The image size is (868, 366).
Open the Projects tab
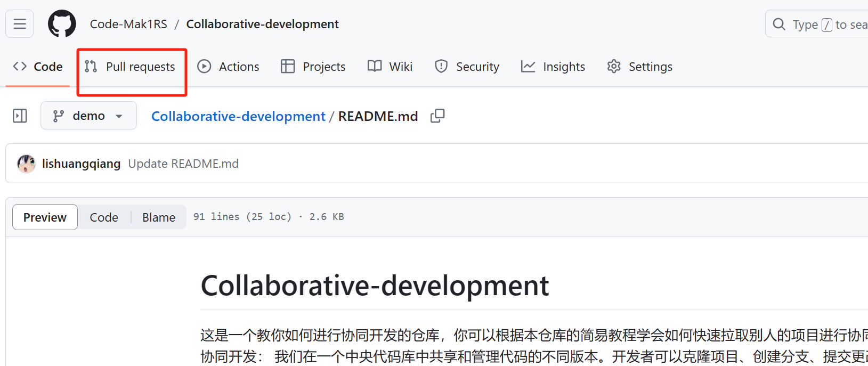[x=313, y=67]
